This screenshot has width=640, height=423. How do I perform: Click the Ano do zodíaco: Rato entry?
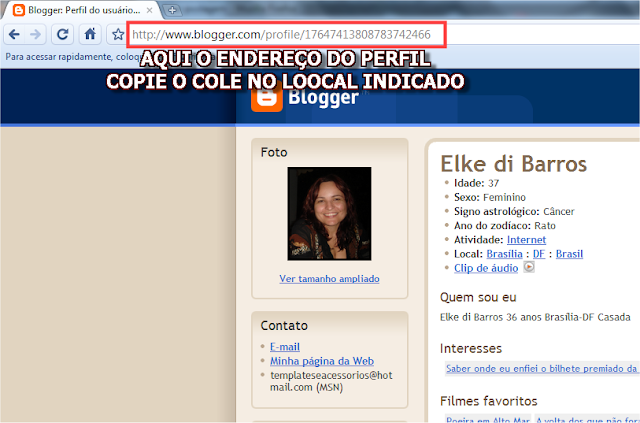click(505, 226)
